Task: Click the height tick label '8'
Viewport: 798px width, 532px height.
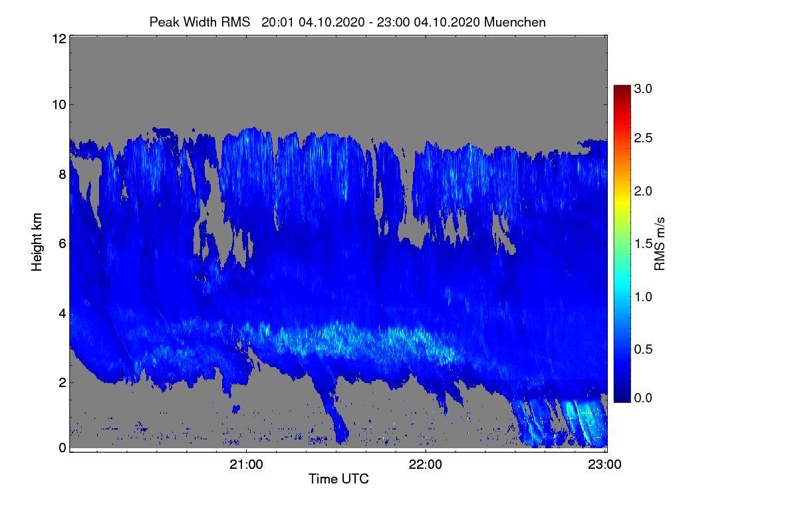Action: pos(63,174)
